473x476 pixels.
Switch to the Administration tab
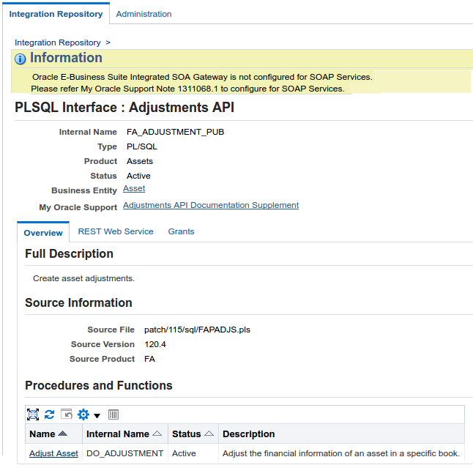tap(144, 14)
